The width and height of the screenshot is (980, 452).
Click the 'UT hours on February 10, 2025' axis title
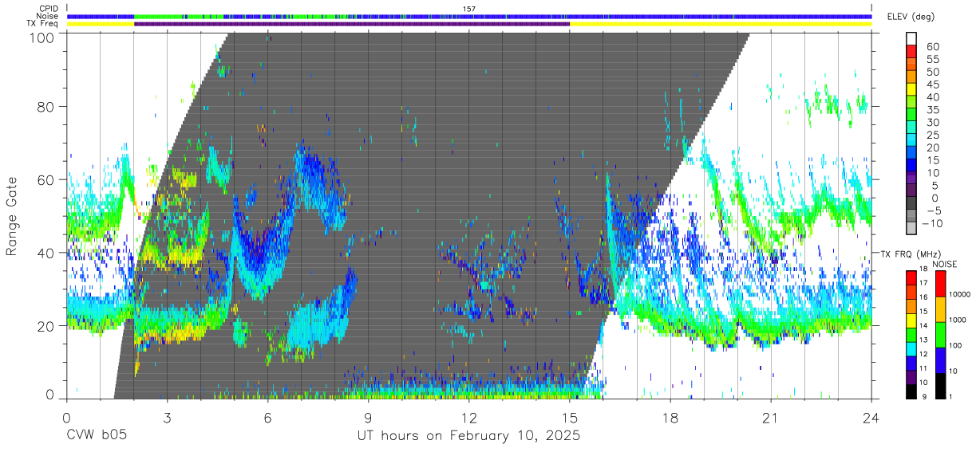tap(468, 436)
